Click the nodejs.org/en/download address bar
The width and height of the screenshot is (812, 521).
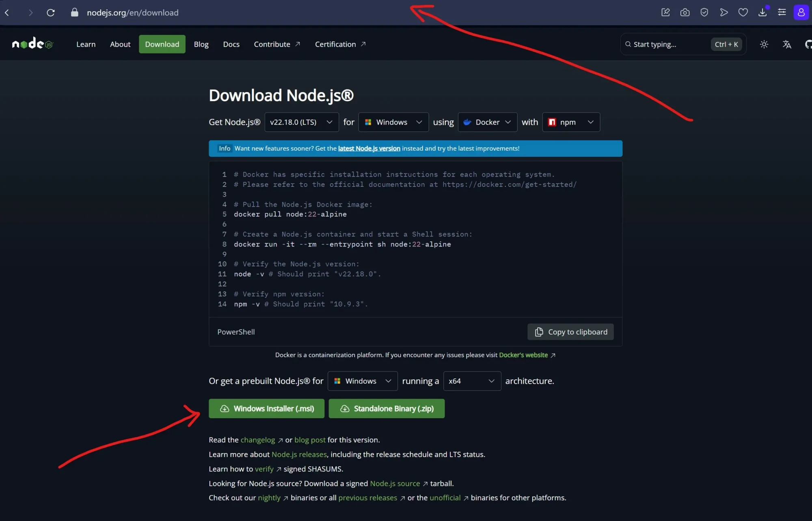coord(133,13)
